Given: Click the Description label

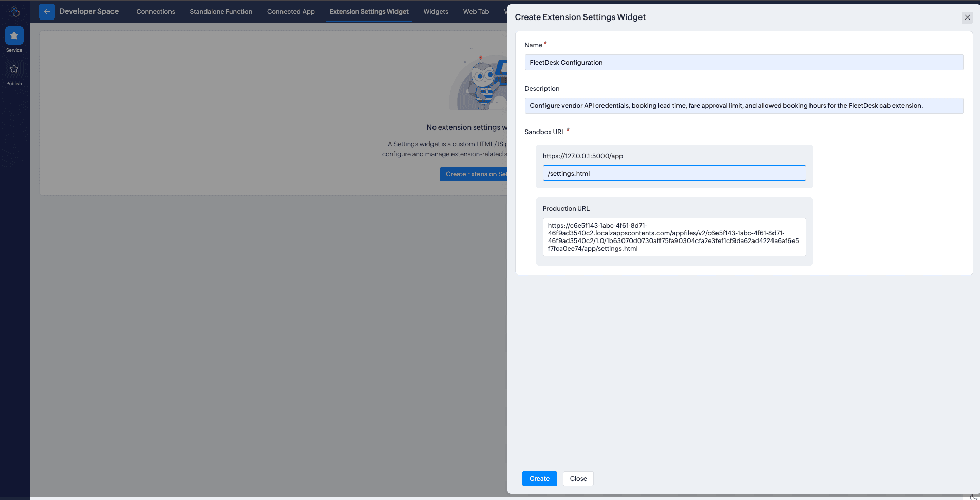Looking at the screenshot, I should (x=542, y=89).
